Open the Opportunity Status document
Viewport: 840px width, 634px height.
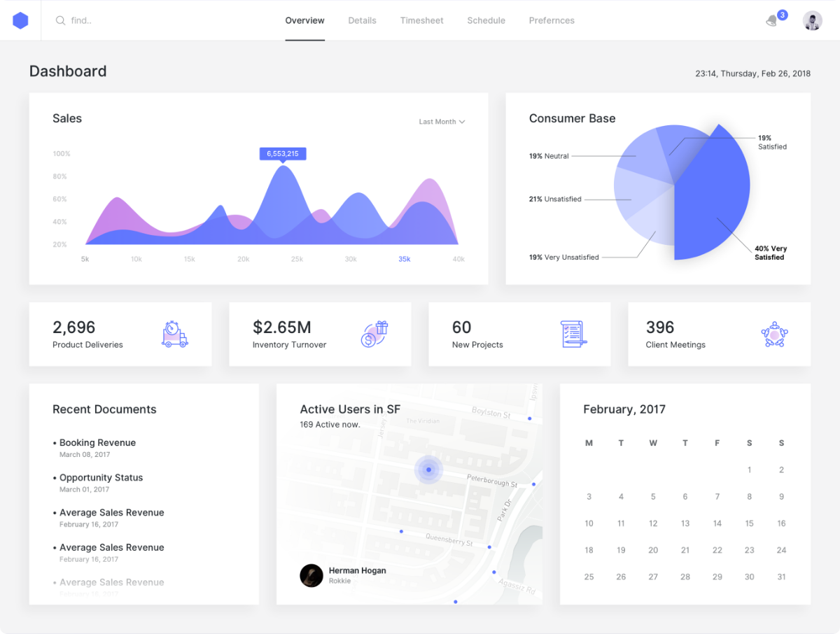pyautogui.click(x=101, y=478)
